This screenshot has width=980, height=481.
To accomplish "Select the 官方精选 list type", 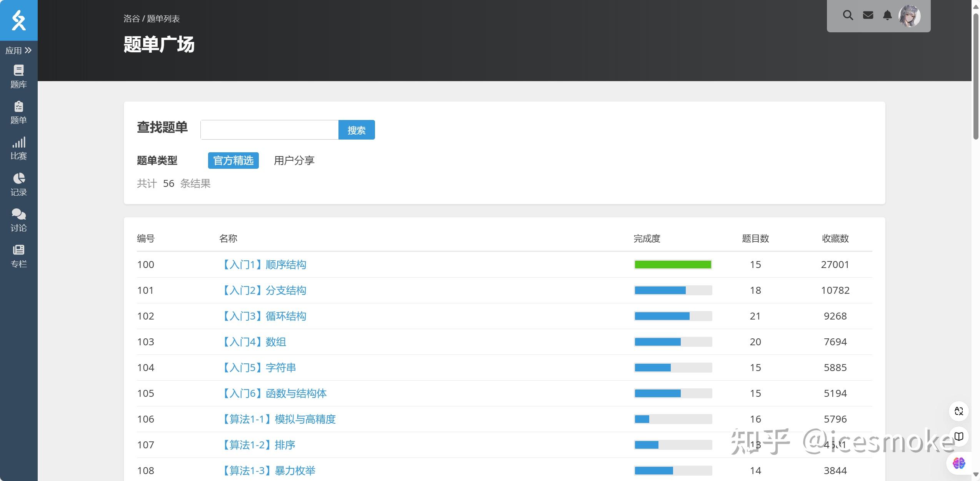I will point(233,160).
